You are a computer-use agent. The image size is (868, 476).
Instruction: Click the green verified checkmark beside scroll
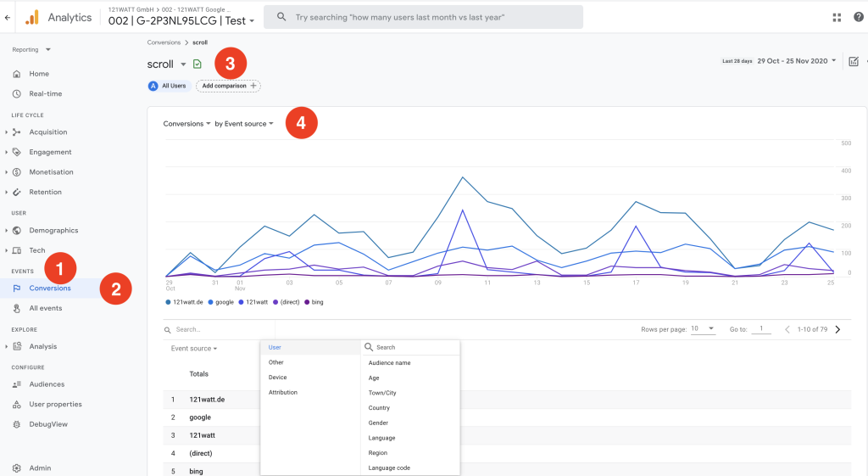tap(198, 64)
